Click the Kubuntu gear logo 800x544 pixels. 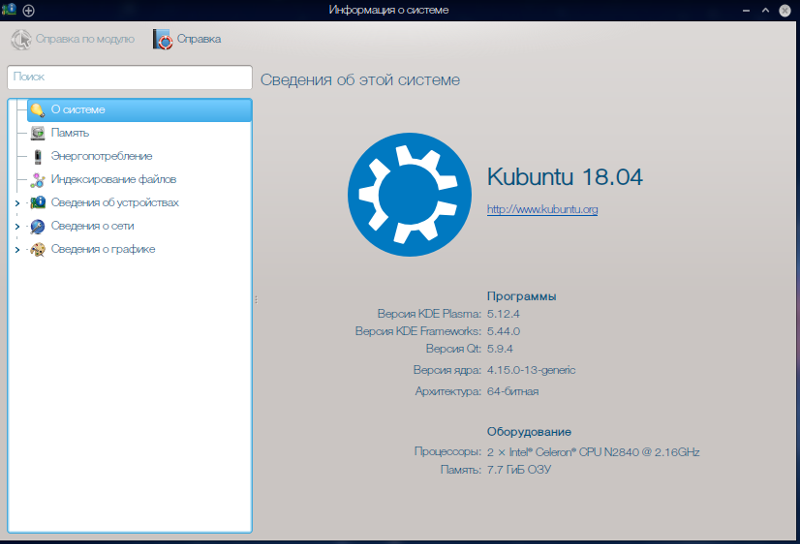tap(409, 194)
